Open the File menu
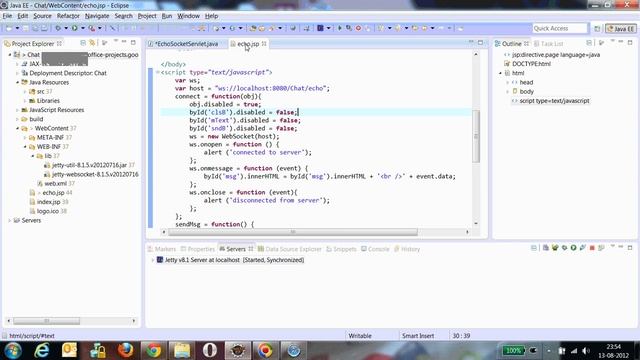Screen dimensions: 640x360 click(x=7, y=16)
